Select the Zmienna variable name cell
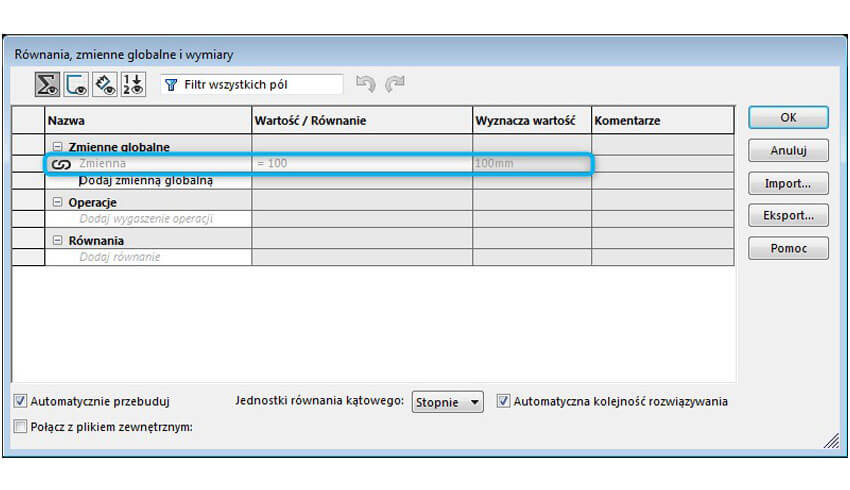Image resolution: width=850 pixels, height=490 pixels. pos(149,164)
